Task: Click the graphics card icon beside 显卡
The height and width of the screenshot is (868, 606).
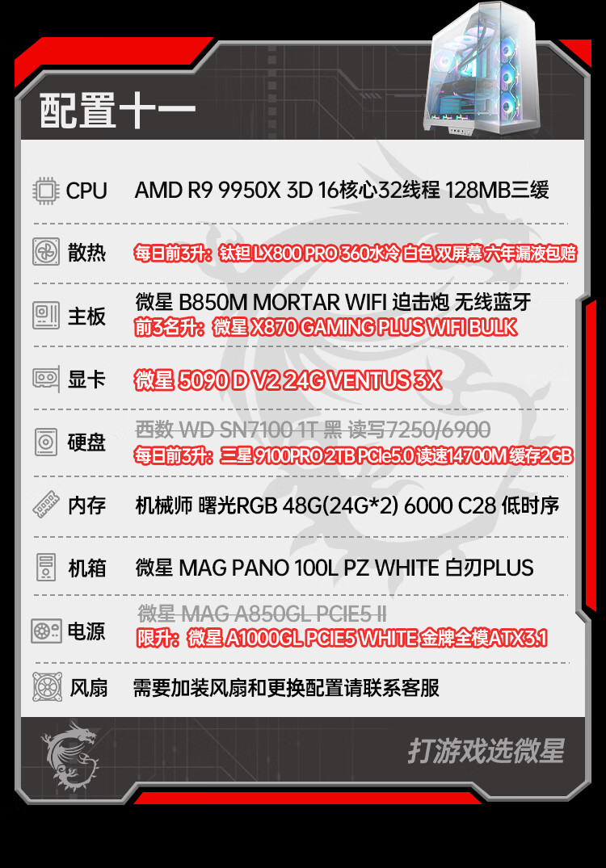Action: coord(46,379)
